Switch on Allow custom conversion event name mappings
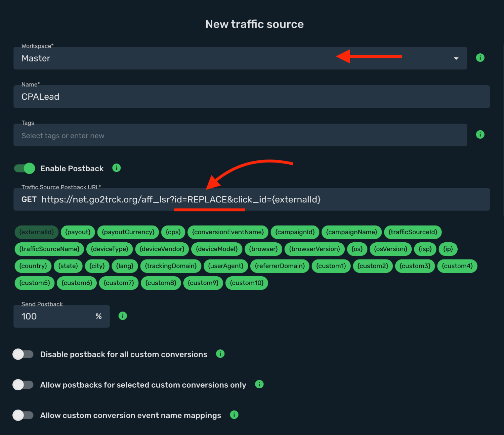 (23, 415)
